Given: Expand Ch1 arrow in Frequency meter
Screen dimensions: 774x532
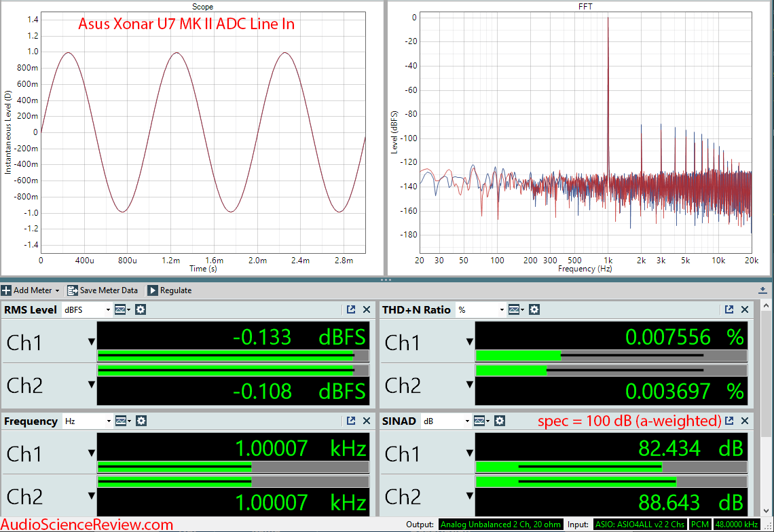Looking at the screenshot, I should pos(92,453).
